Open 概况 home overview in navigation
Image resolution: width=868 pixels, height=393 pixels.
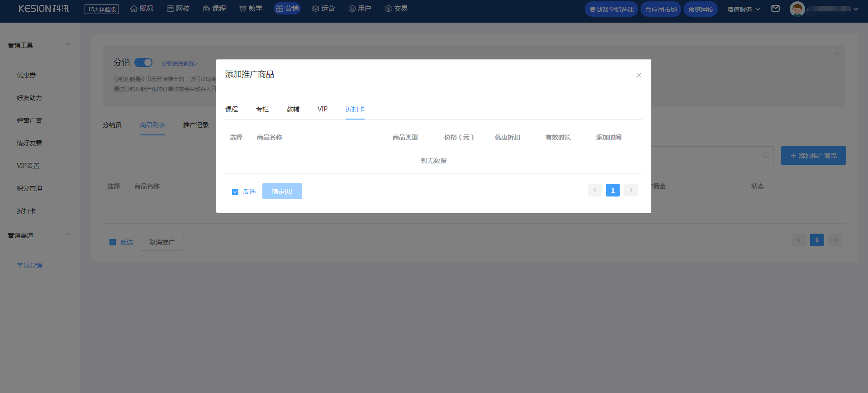142,9
